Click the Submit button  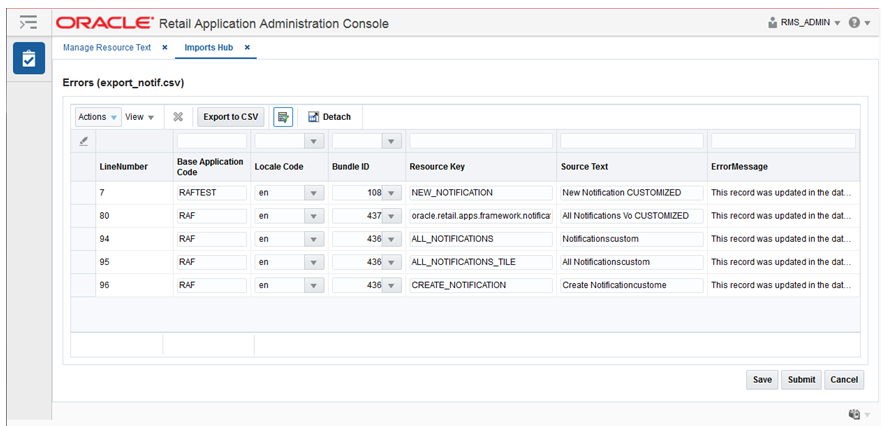tap(801, 380)
